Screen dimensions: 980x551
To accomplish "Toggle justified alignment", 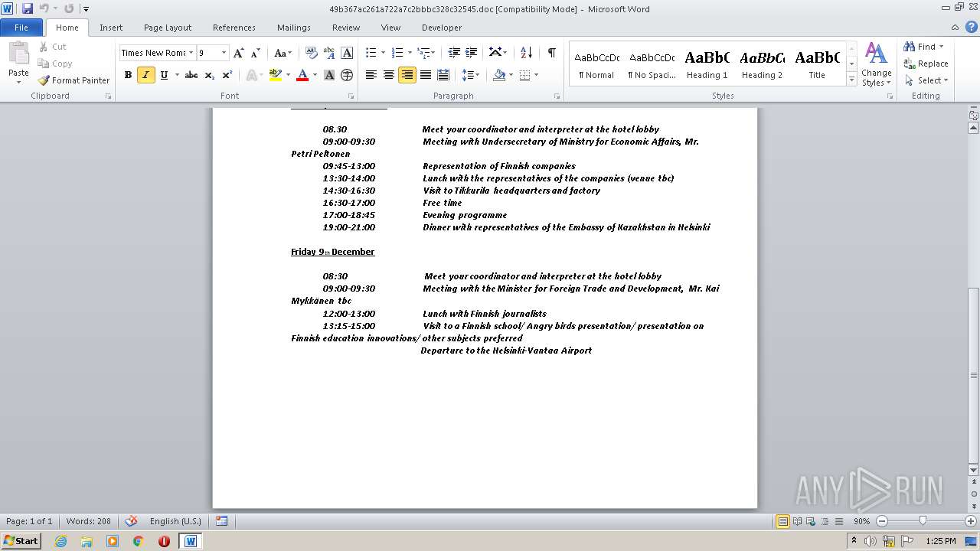I will click(x=425, y=75).
